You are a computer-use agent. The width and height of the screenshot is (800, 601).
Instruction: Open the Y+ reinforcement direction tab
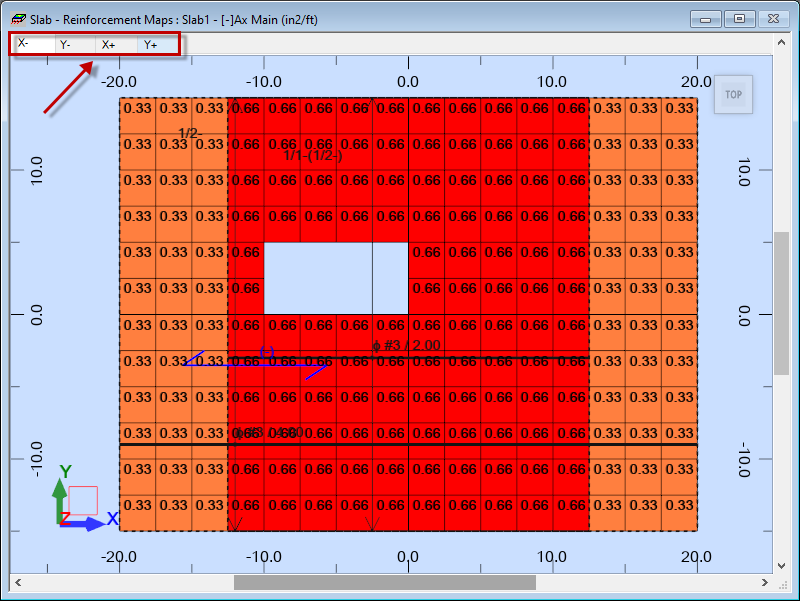click(x=151, y=44)
